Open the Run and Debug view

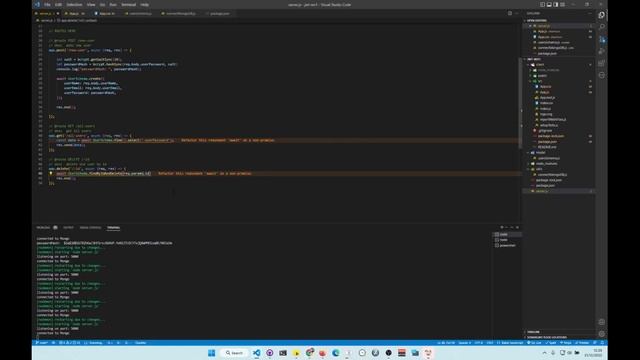click(x=602, y=51)
